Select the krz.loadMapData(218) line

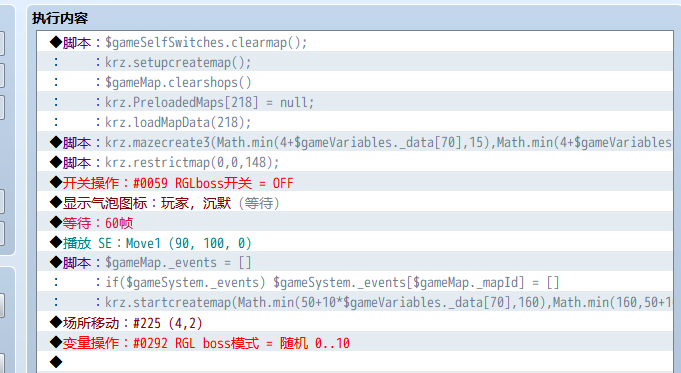click(x=355, y=122)
